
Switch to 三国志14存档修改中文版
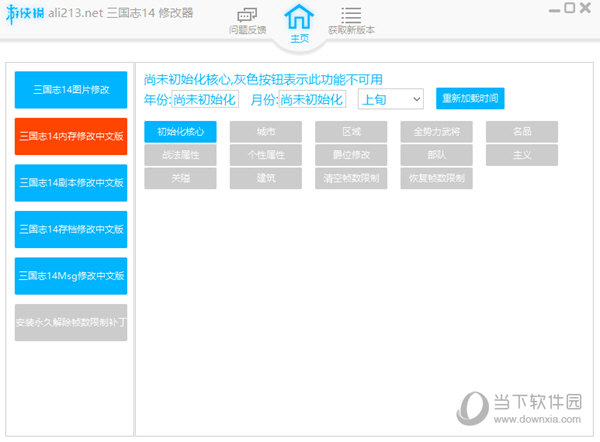click(x=71, y=230)
